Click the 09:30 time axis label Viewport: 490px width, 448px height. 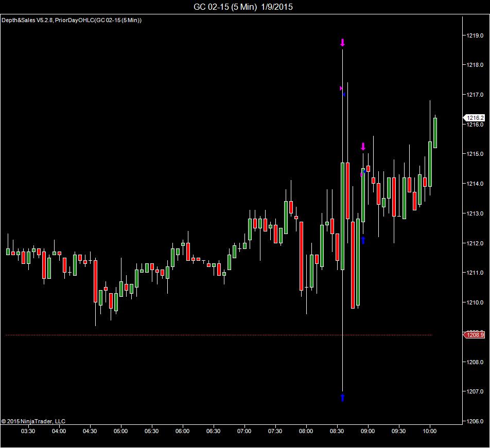pos(399,431)
